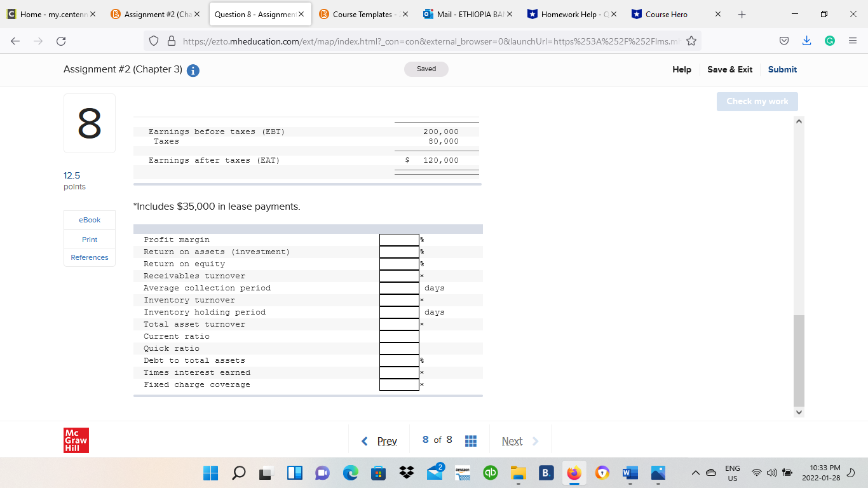The width and height of the screenshot is (868, 488).
Task: Click the info icon beside Assignment #2 title
Action: point(192,71)
